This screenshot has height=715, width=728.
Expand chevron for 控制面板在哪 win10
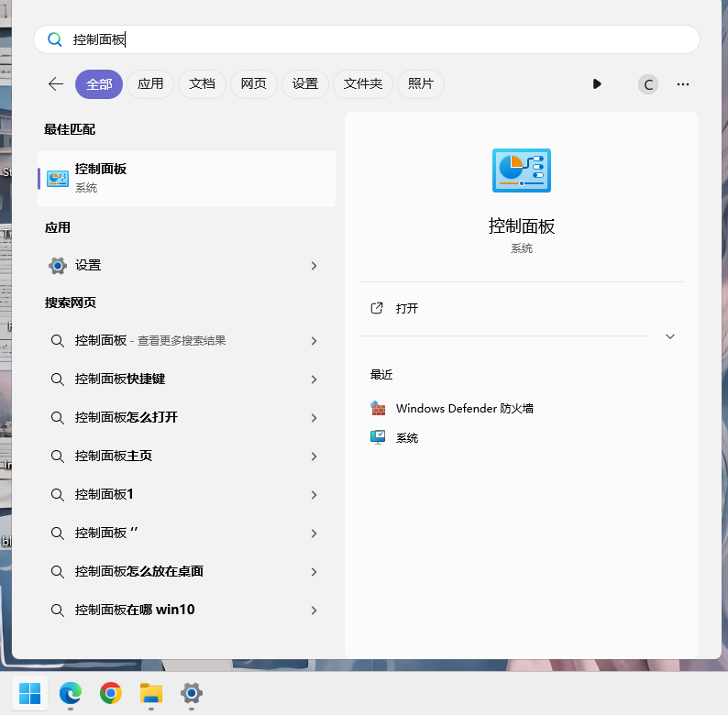point(314,610)
